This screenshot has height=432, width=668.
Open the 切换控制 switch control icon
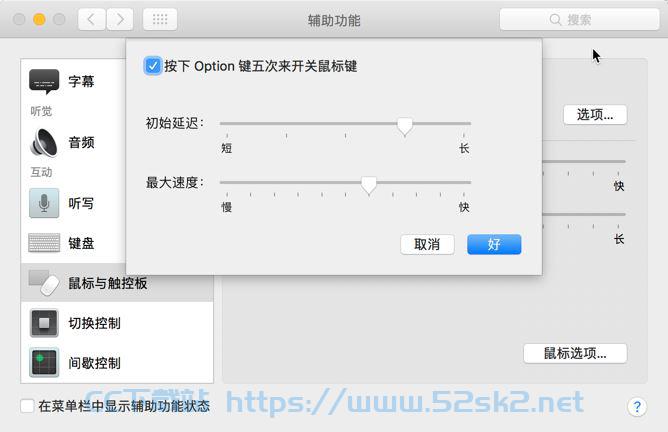[44, 323]
